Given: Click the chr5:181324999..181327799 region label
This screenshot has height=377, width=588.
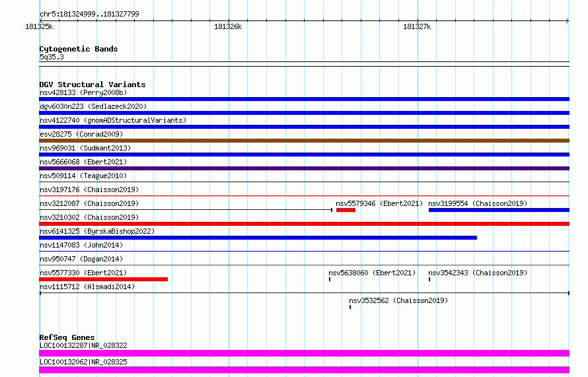Looking at the screenshot, I should tap(89, 14).
